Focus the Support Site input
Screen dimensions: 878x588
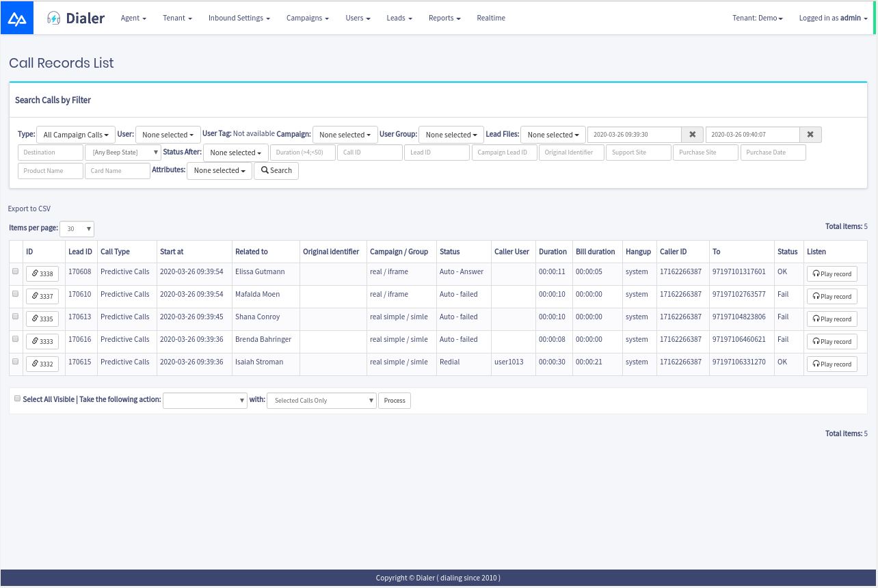click(x=639, y=152)
